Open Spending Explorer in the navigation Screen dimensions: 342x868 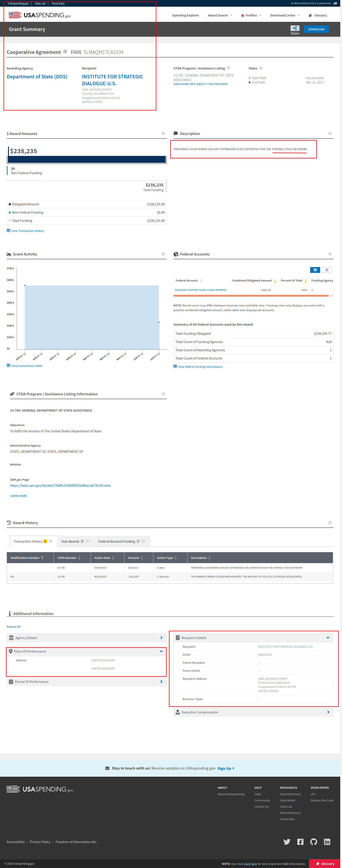click(x=186, y=16)
